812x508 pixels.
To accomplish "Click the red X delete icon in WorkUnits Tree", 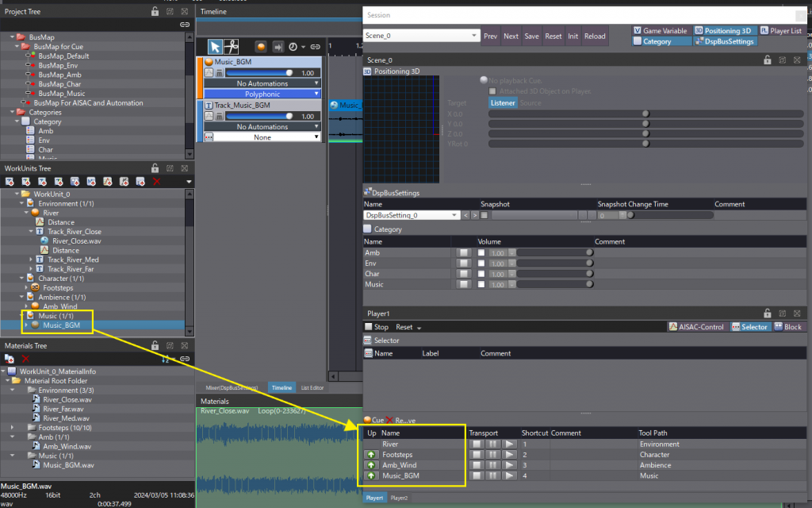I will point(156,180).
